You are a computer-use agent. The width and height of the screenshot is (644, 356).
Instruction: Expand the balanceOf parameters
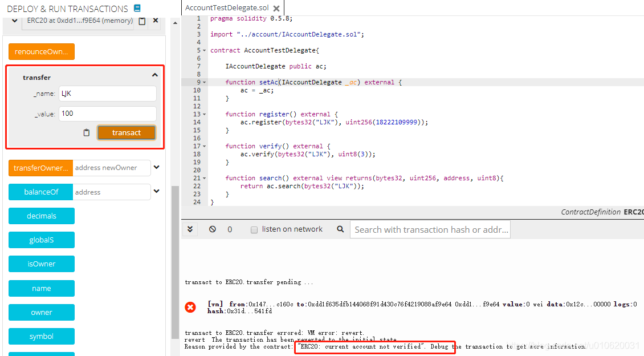click(x=157, y=191)
